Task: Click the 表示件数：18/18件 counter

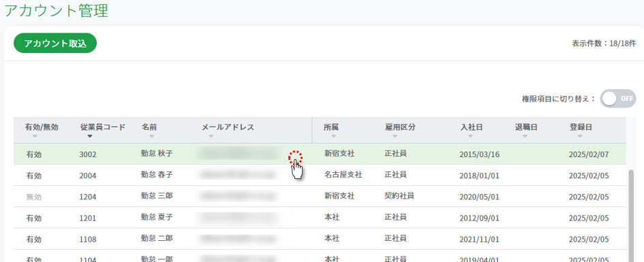Action: point(604,43)
